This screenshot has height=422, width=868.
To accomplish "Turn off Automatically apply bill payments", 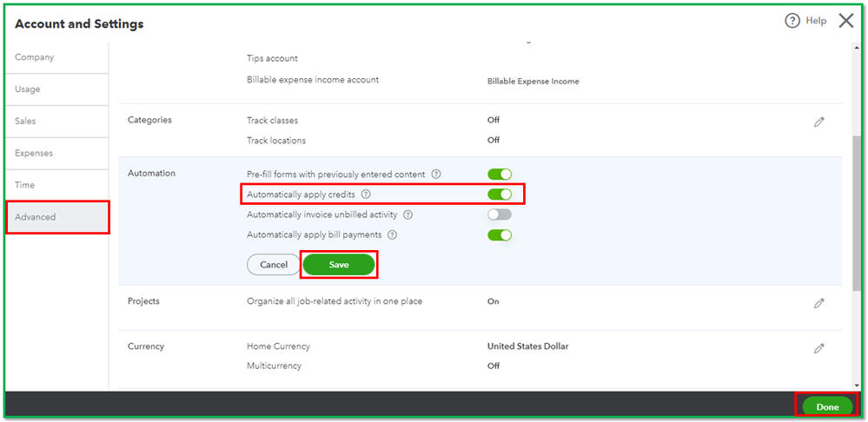I will click(500, 234).
